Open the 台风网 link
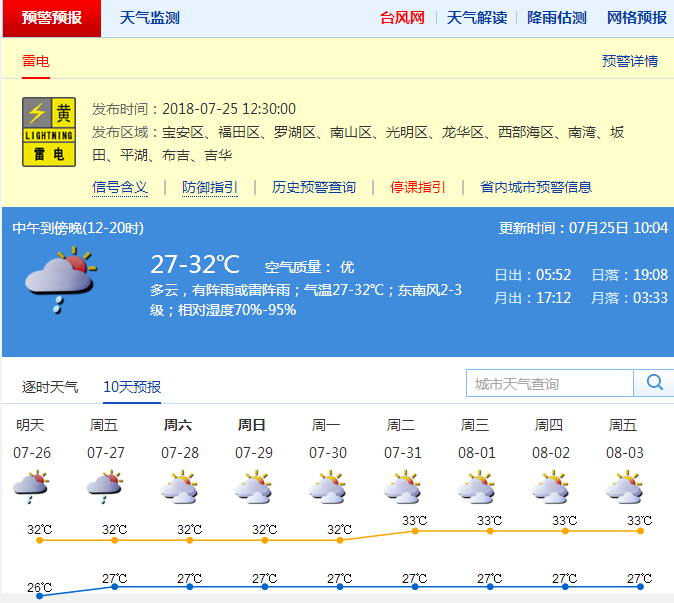674x603 pixels. click(x=402, y=18)
